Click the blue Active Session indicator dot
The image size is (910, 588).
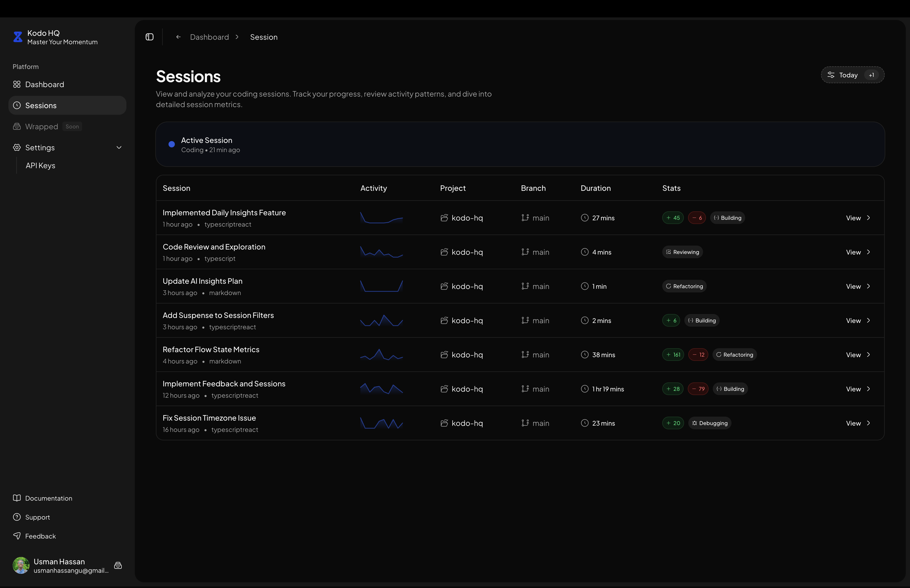(x=171, y=144)
